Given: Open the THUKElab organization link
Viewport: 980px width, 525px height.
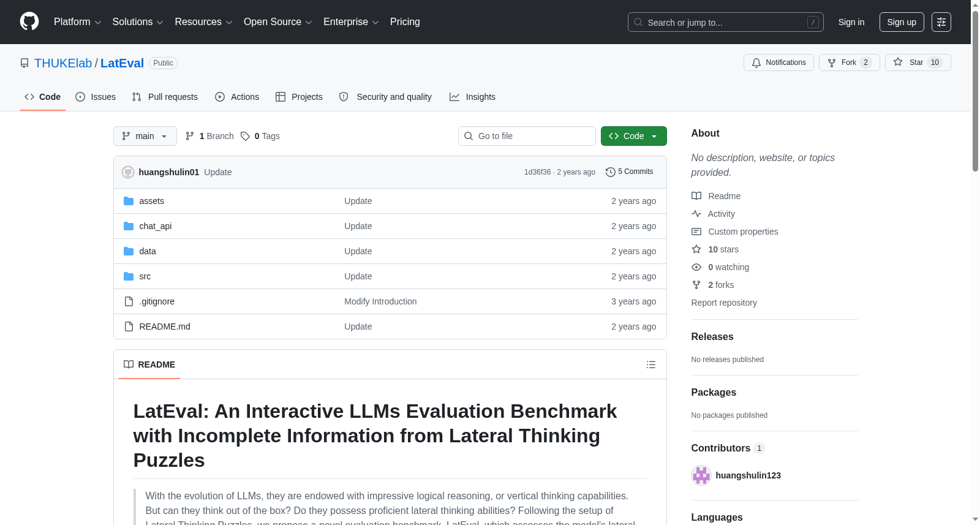Looking at the screenshot, I should click(63, 63).
